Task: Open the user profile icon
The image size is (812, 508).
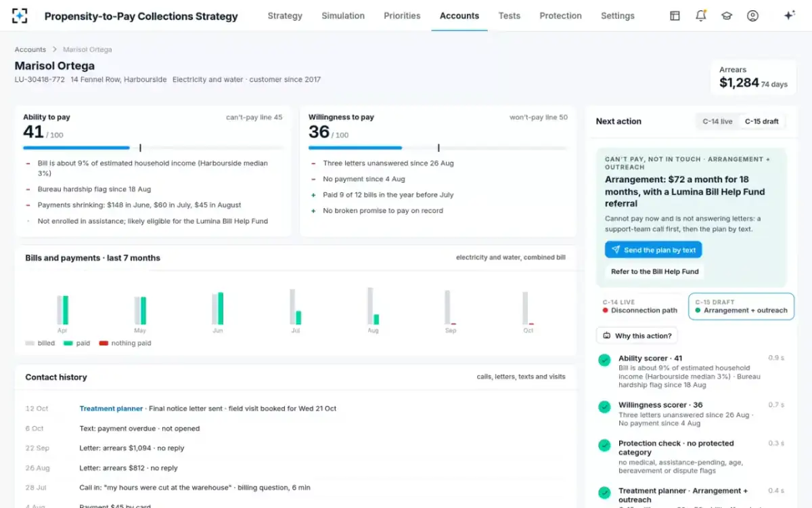Action: coord(752,16)
